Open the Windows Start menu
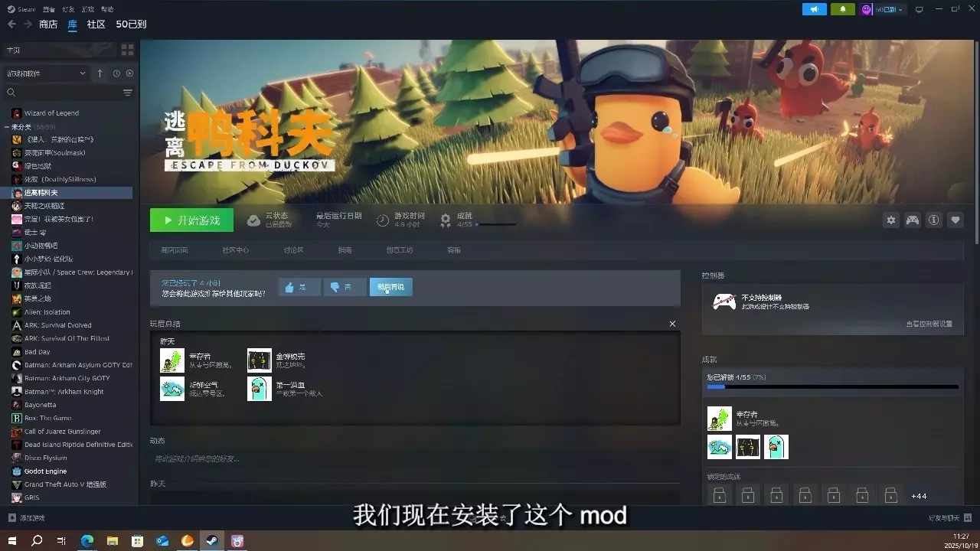Viewport: 980px width, 551px height. pyautogui.click(x=12, y=541)
